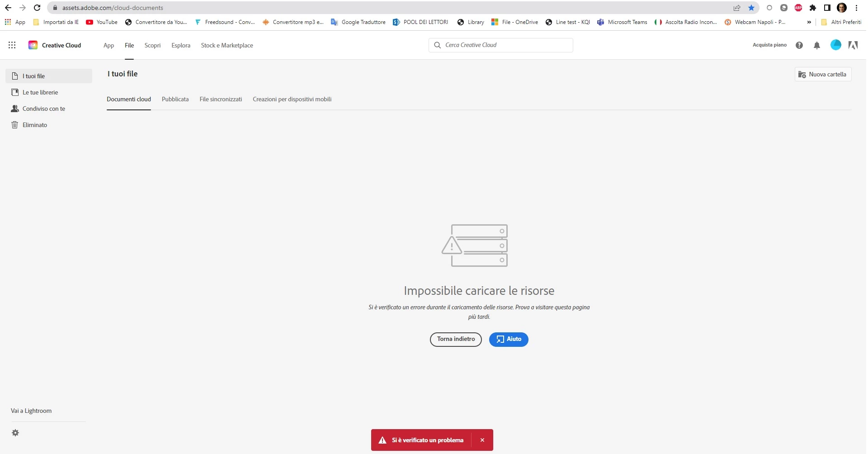Screen dimensions: 868x454
Task: Click the Acquista piano link
Action: (x=769, y=45)
